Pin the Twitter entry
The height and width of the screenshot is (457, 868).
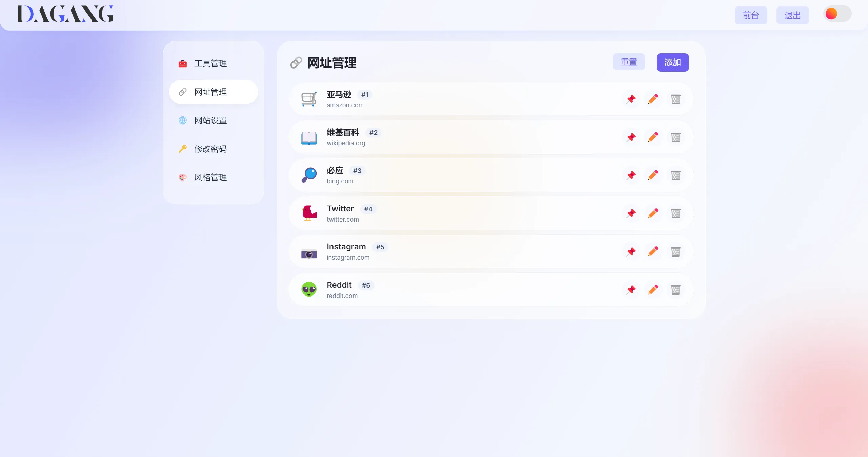click(x=631, y=213)
